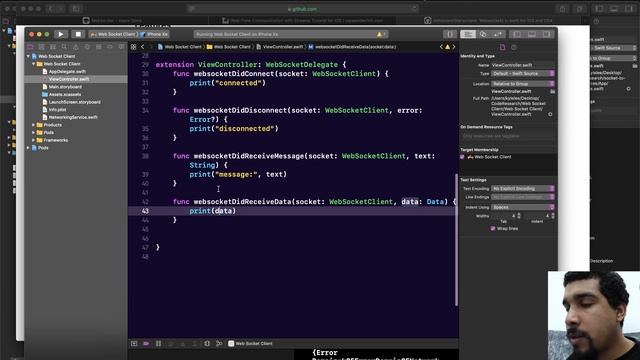Toggle the Debug area visibility
The width and height of the screenshot is (640, 360).
(532, 34)
